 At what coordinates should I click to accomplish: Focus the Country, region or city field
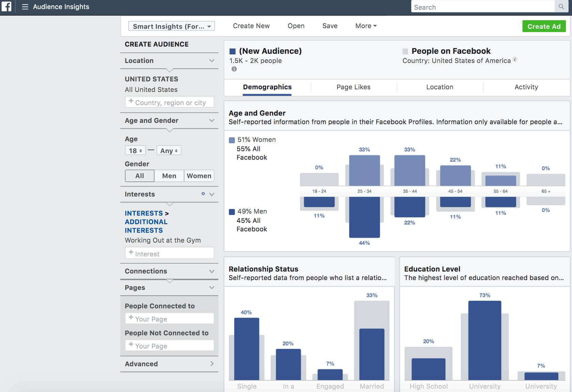click(x=170, y=102)
